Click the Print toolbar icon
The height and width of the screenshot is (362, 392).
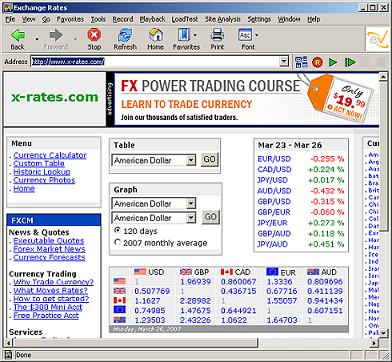pyautogui.click(x=217, y=35)
